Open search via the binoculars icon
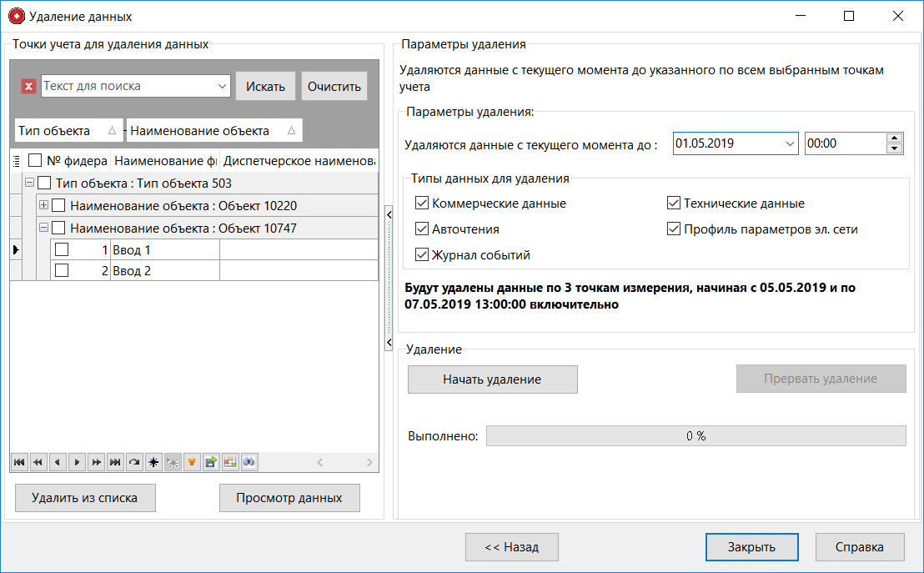The height and width of the screenshot is (573, 924). (x=249, y=462)
